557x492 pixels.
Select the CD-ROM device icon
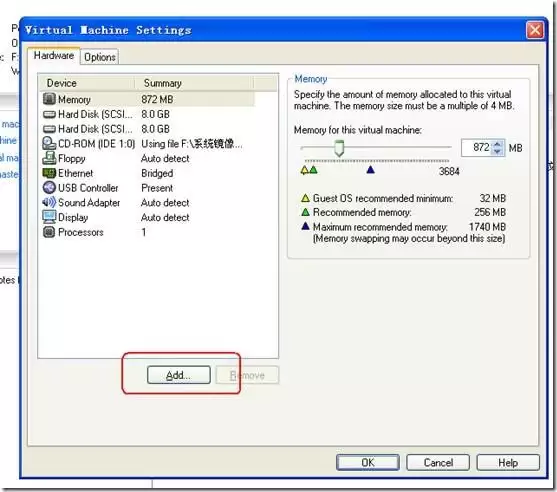tap(49, 144)
